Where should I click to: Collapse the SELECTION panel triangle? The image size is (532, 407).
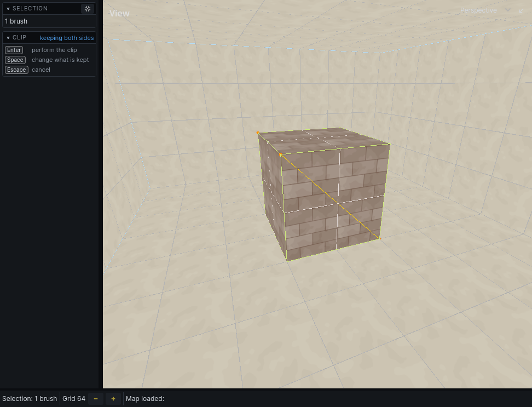point(8,9)
